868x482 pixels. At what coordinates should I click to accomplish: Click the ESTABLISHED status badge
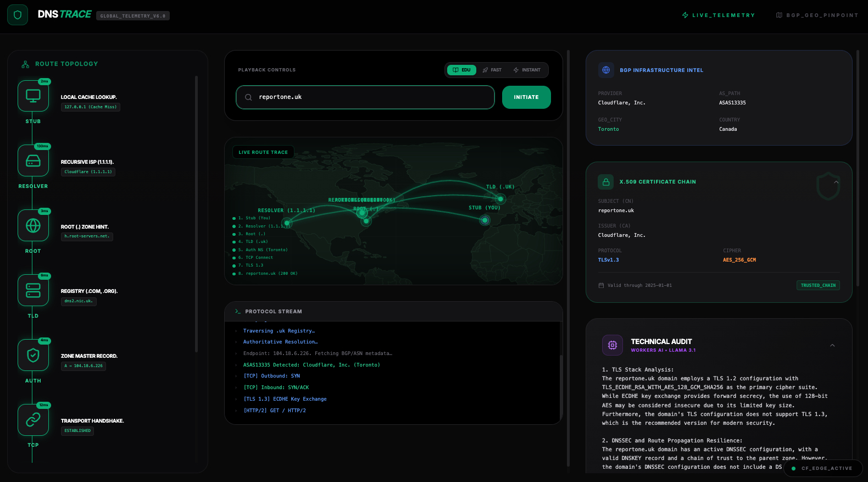(x=77, y=431)
